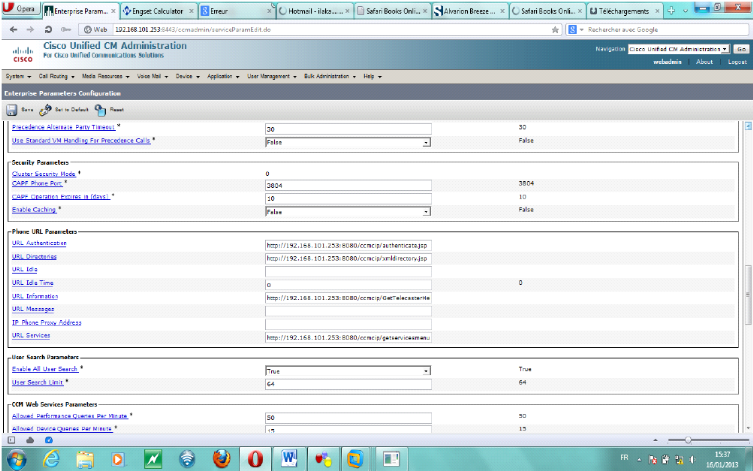
Task: Open Firefox from the taskbar
Action: 221,459
